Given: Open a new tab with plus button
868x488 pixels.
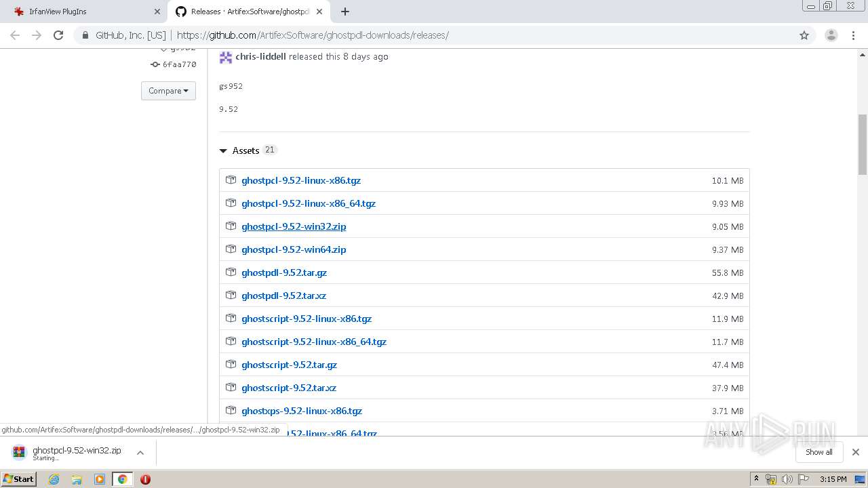Looking at the screenshot, I should point(344,12).
